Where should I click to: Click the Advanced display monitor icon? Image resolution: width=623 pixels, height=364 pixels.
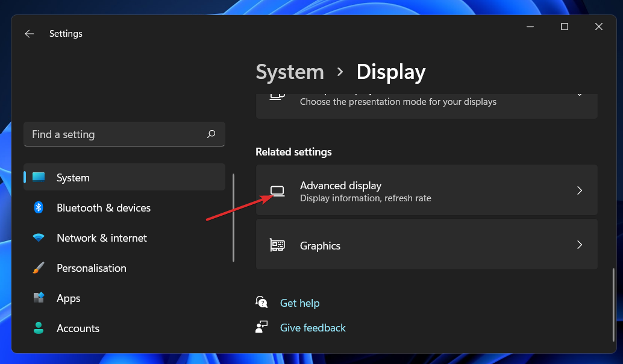click(277, 191)
